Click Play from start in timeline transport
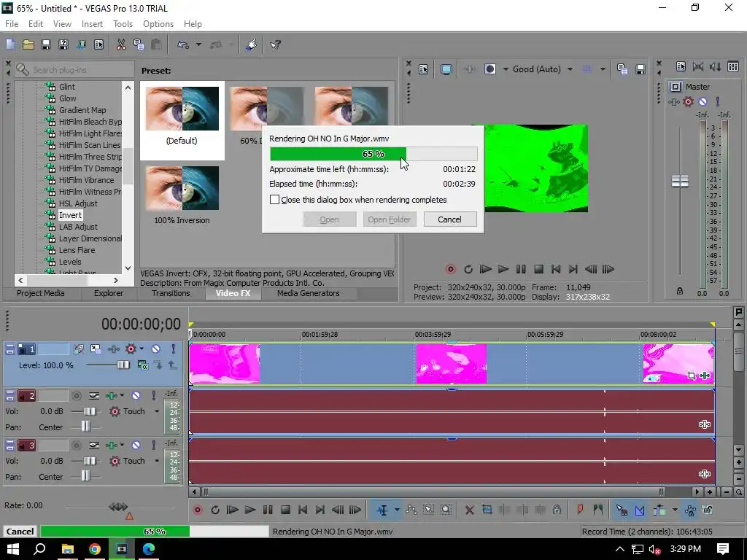 pos(233,510)
